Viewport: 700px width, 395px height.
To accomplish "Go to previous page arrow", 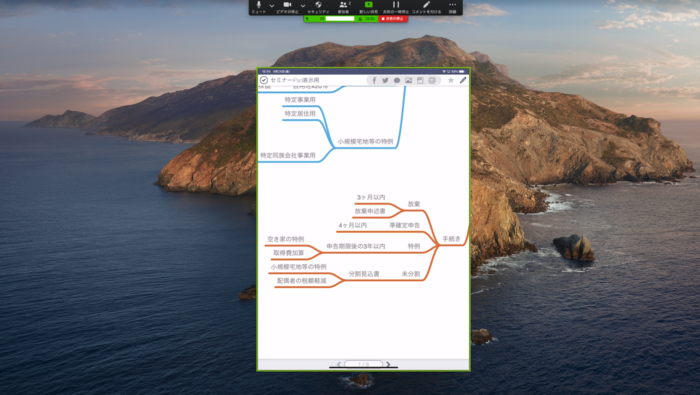I will (x=339, y=365).
